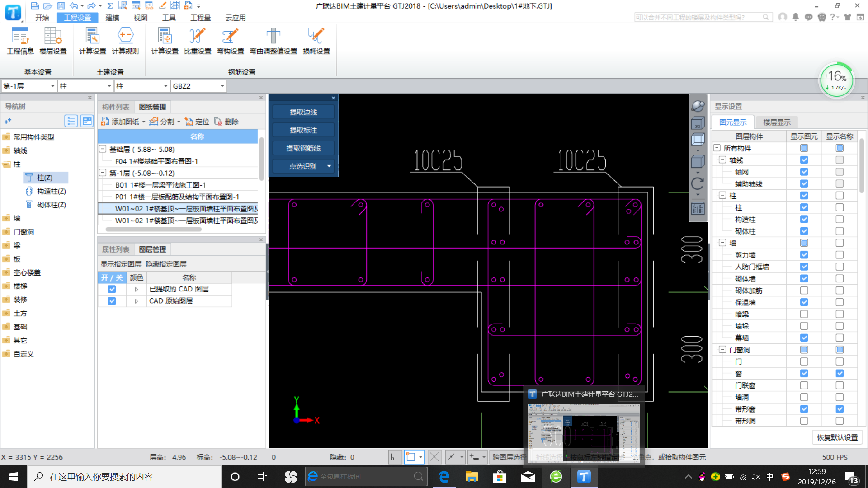Open 土建设置 计算设置 icon
Viewport: 868px width, 488px height.
point(92,41)
